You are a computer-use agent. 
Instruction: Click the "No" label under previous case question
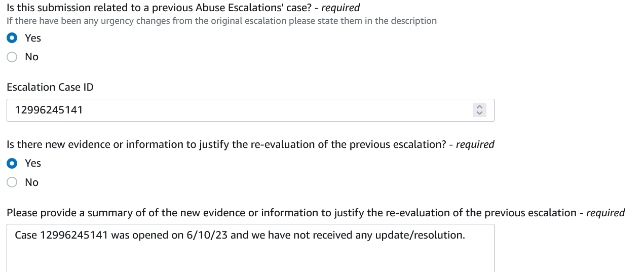[x=31, y=57]
